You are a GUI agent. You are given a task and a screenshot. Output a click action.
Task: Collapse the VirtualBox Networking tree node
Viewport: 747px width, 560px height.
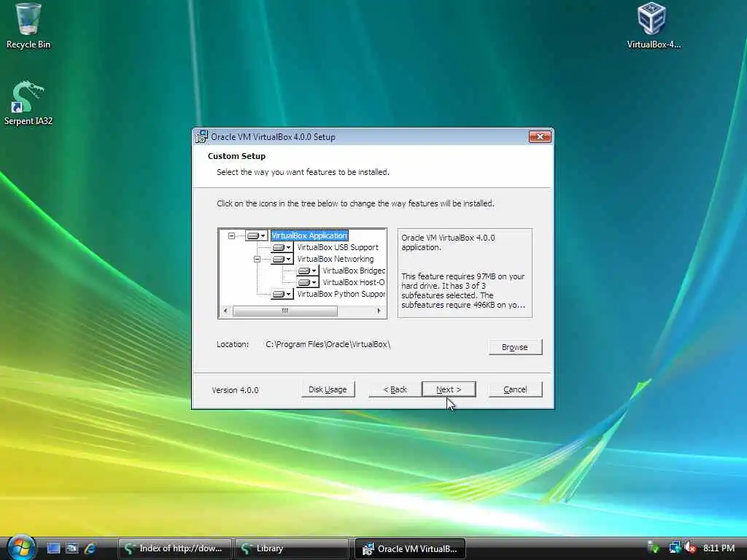click(257, 259)
